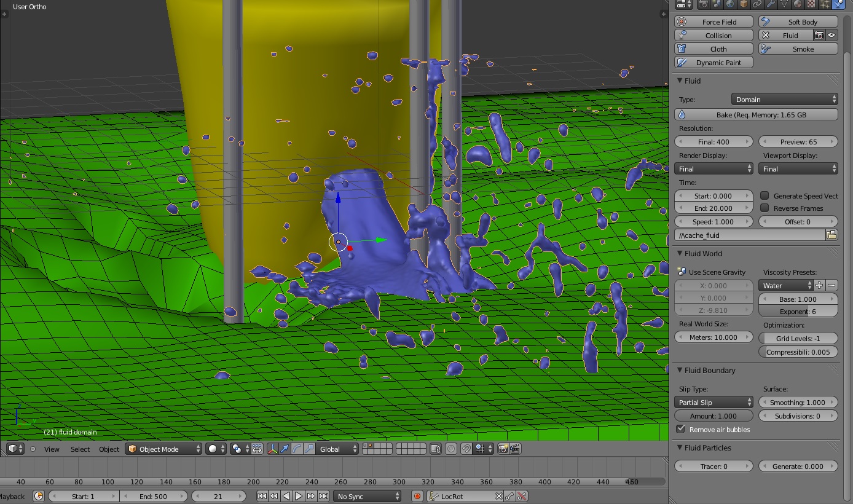Open the Viscosity Presets Water dropdown
The image size is (853, 504).
point(786,285)
